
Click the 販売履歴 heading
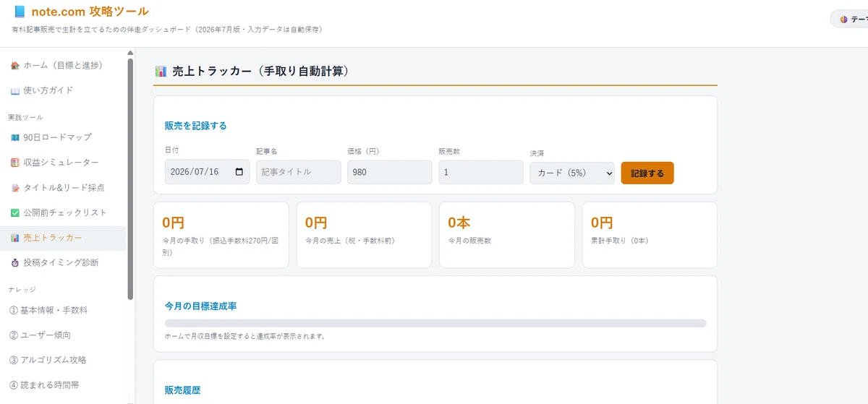click(183, 390)
